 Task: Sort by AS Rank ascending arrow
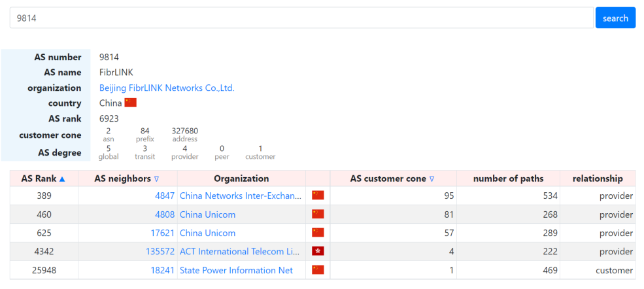coord(62,179)
